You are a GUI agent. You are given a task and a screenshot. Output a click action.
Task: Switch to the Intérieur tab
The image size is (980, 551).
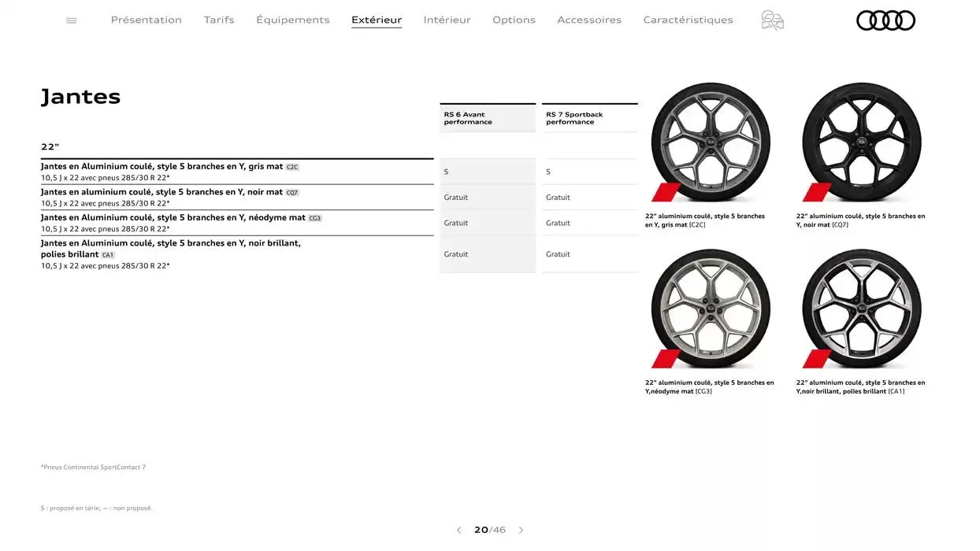(x=447, y=20)
